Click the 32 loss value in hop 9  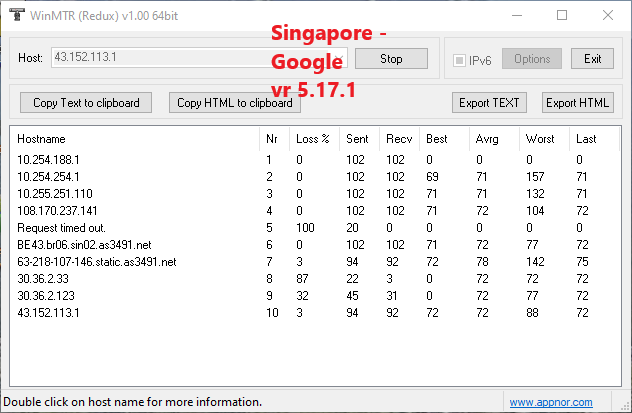click(302, 296)
